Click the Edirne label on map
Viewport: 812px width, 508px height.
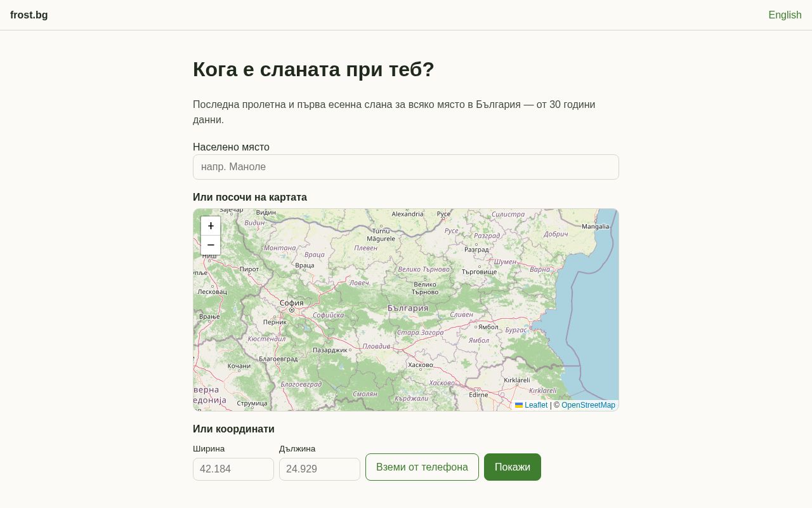[478, 394]
